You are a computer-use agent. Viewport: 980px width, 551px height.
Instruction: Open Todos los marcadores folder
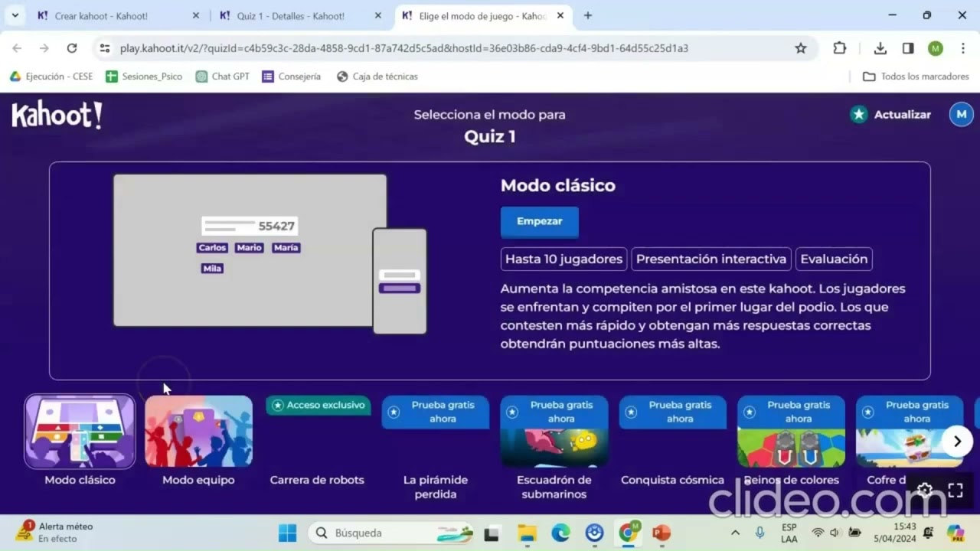pyautogui.click(x=916, y=77)
